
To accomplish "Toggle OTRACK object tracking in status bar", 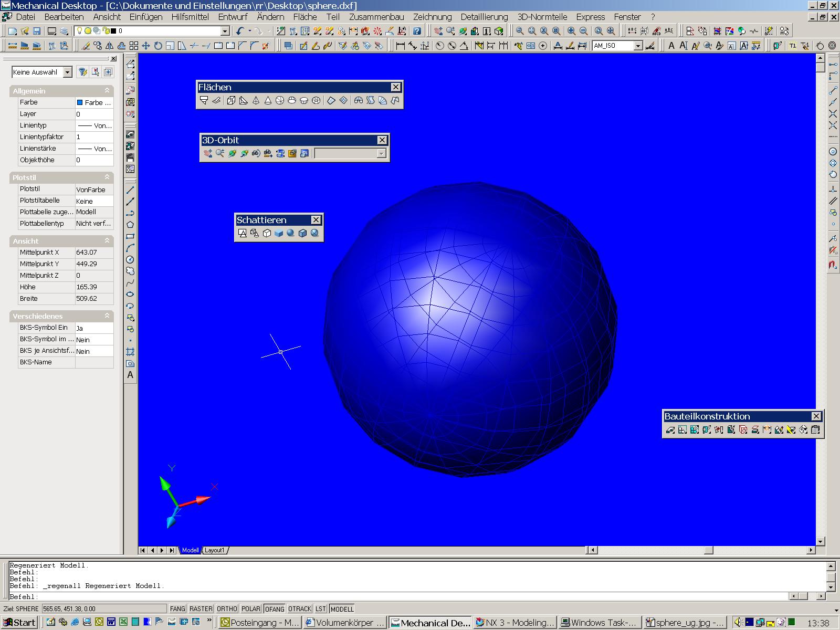I will 300,609.
